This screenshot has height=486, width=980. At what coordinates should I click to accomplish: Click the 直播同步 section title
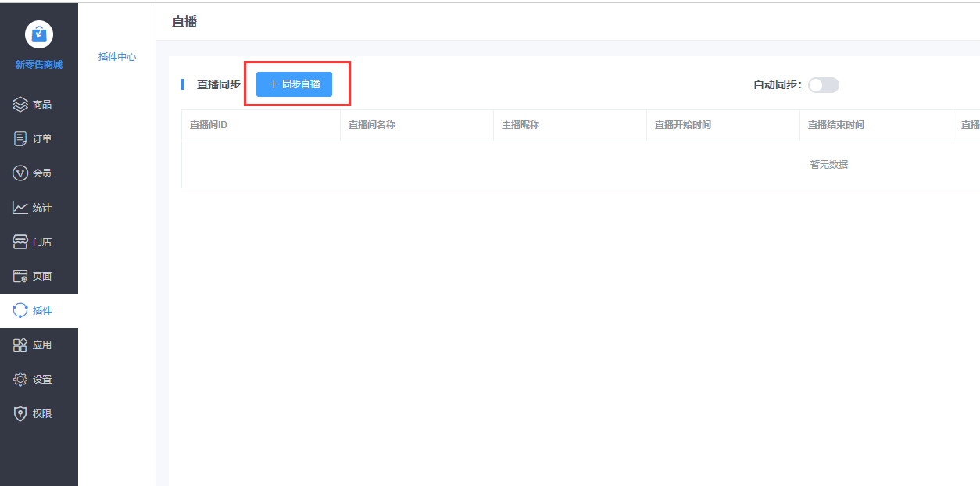219,84
